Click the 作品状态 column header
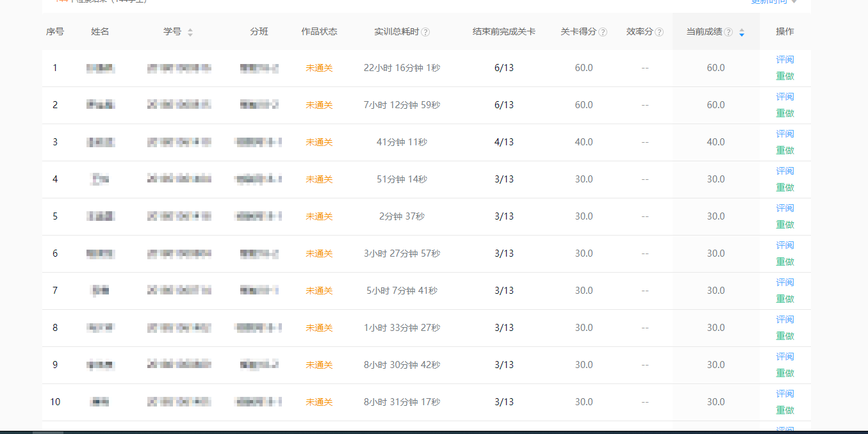The image size is (868, 434). coord(319,31)
